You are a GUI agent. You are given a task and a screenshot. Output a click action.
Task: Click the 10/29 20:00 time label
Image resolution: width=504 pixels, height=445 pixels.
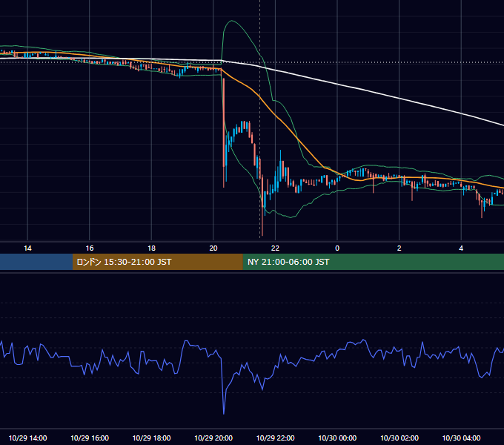tap(213, 438)
